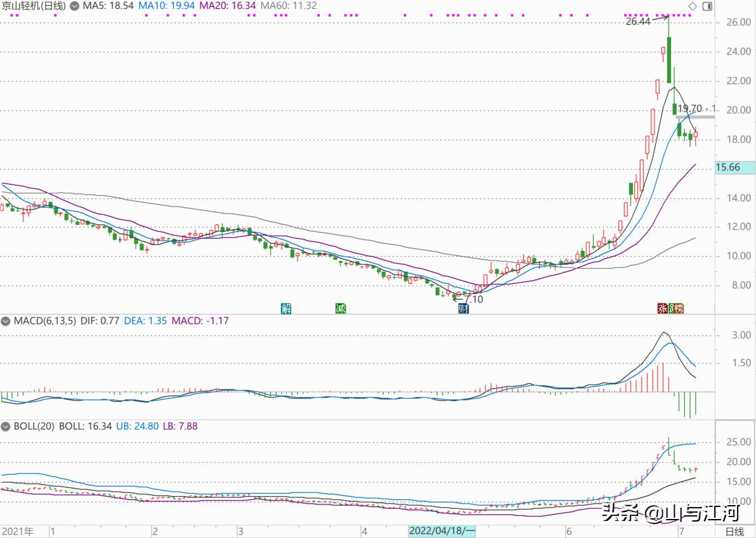Click the 日线 period button
The image size is (756, 538).
(x=734, y=531)
